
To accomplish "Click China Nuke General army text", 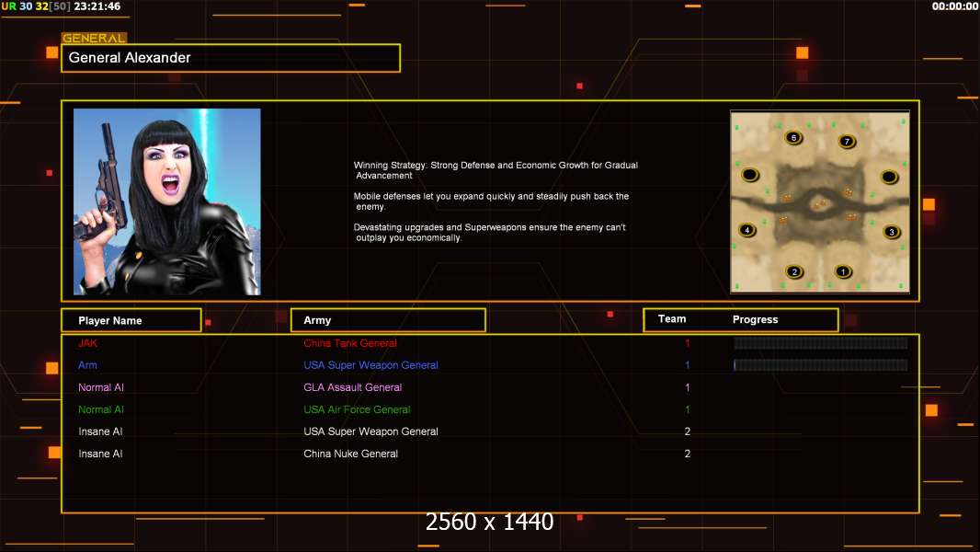I will click(350, 454).
